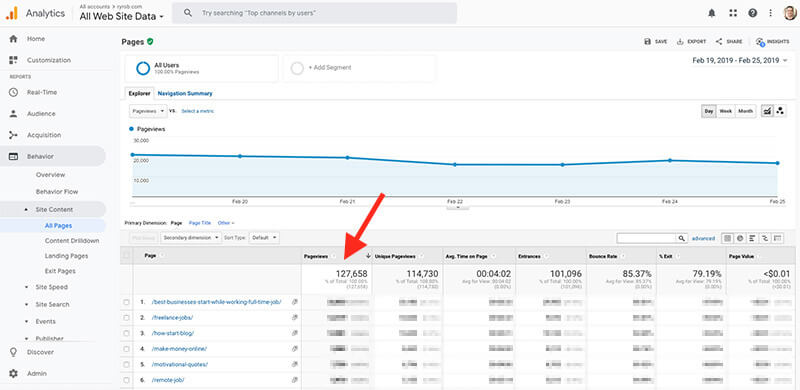This screenshot has width=800, height=390.
Task: Open the Pageviews metric dropdown
Action: pyautogui.click(x=148, y=111)
